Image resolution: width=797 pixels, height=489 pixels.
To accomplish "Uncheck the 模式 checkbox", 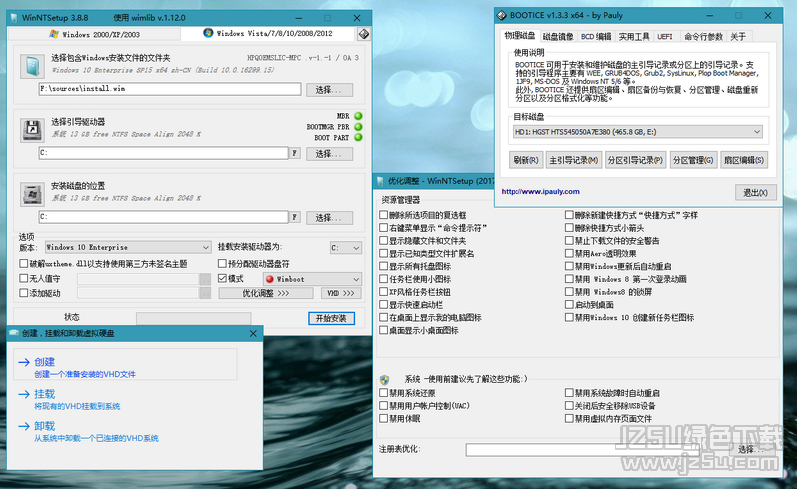I will (x=222, y=278).
